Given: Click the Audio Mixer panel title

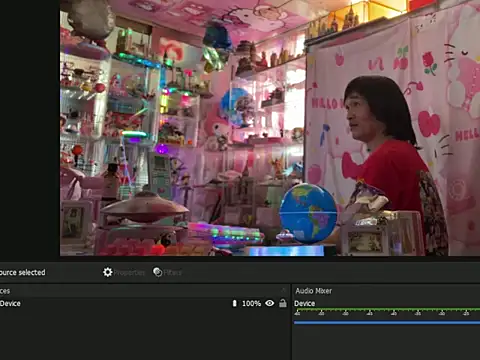Looking at the screenshot, I should pos(313,291).
